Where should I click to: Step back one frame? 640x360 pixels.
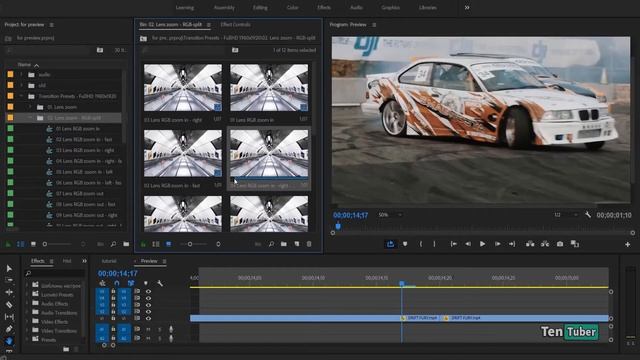pos(468,244)
